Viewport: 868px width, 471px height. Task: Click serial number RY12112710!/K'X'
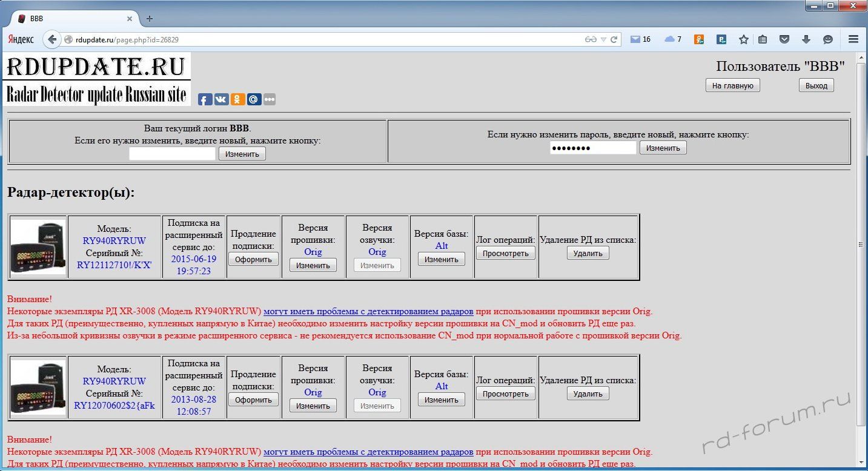(114, 265)
